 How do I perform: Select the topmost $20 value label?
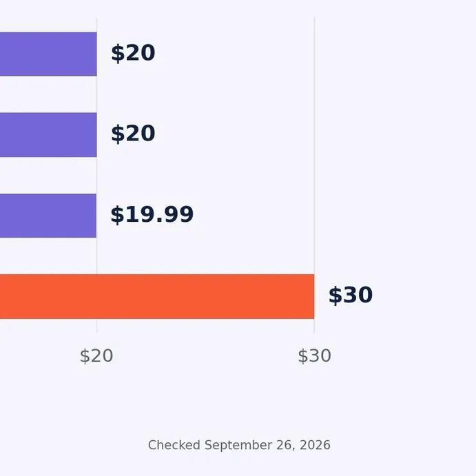[133, 54]
